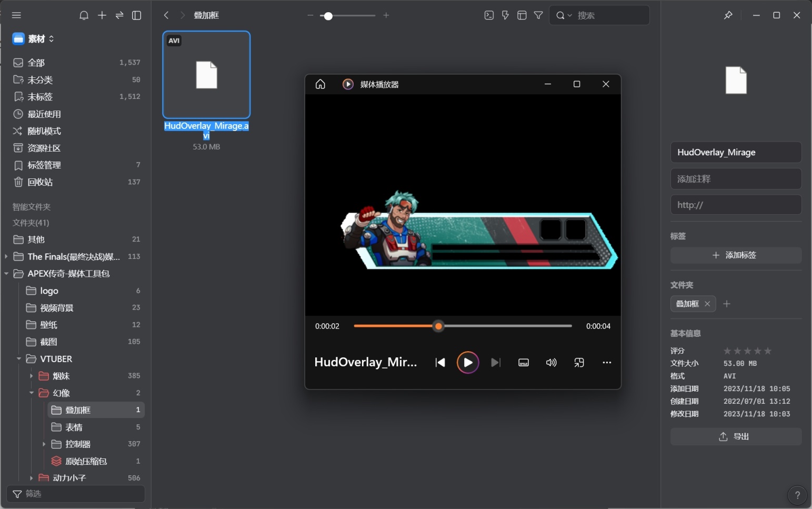Collapse the APEX传奇-媒体工具包 folder
Viewport: 812px width, 509px height.
(x=6, y=274)
